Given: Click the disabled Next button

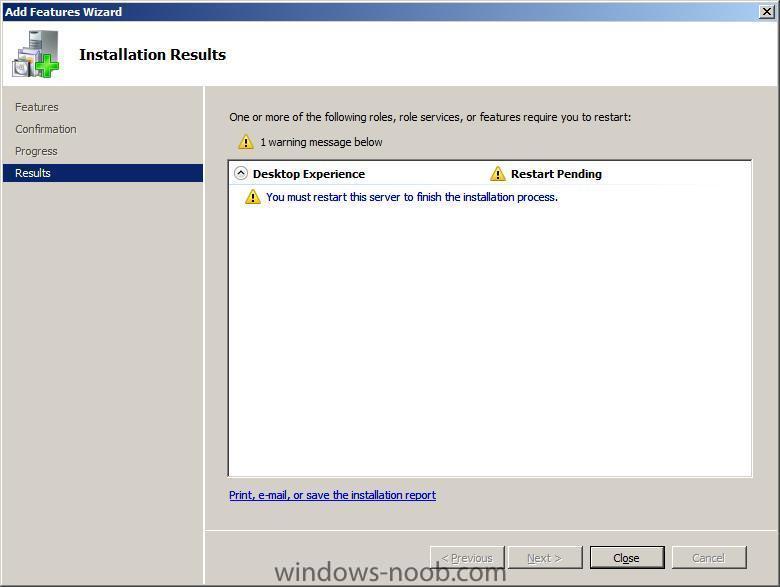Looking at the screenshot, I should point(545,558).
